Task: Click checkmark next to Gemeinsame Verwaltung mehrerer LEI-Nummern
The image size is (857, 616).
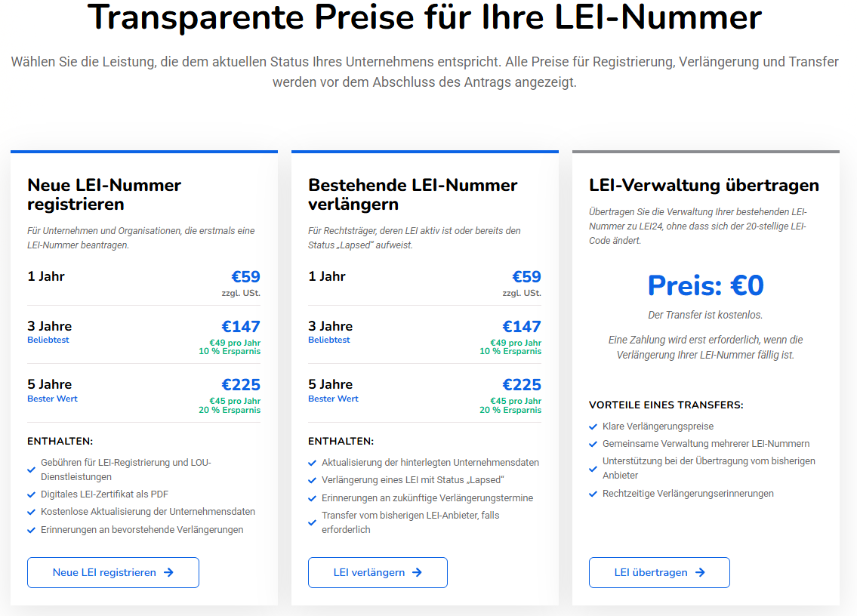Action: [x=593, y=444]
